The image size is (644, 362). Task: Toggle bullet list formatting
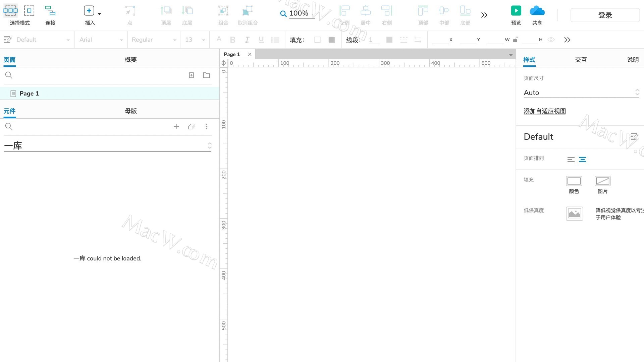(275, 40)
